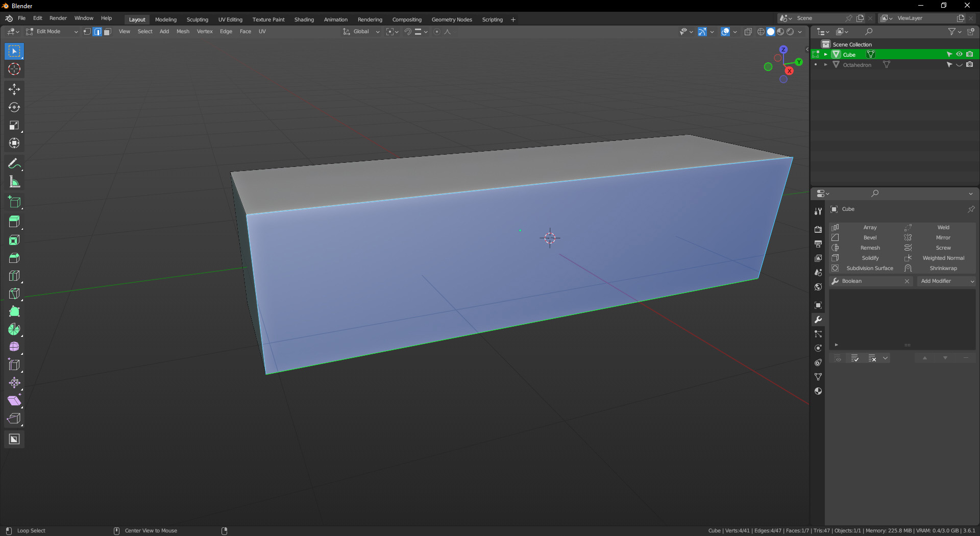
Task: Expand the Octahedron tree item
Action: [x=825, y=65]
